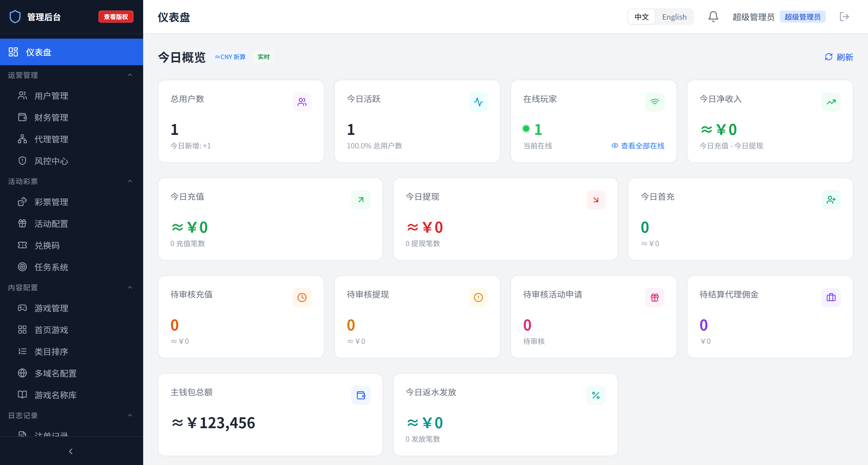Click the clock icon on 待审核充值 card
The image size is (868, 465).
(x=302, y=297)
